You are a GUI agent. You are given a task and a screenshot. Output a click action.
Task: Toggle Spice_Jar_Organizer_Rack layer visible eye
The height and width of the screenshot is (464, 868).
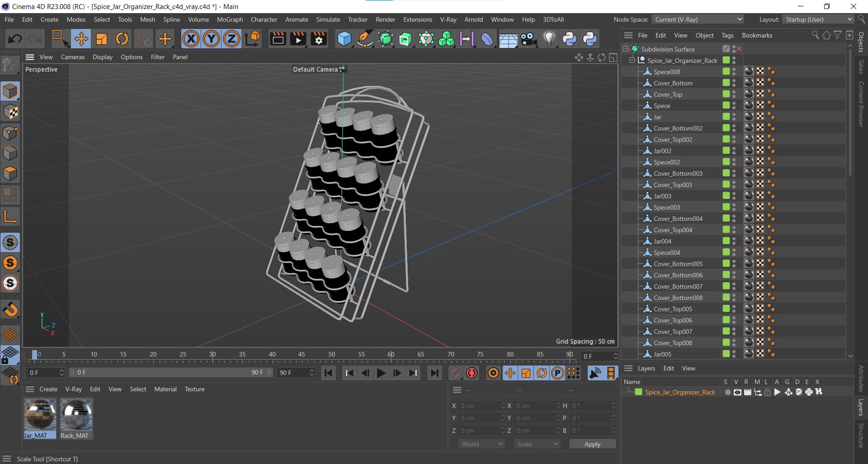(x=737, y=392)
